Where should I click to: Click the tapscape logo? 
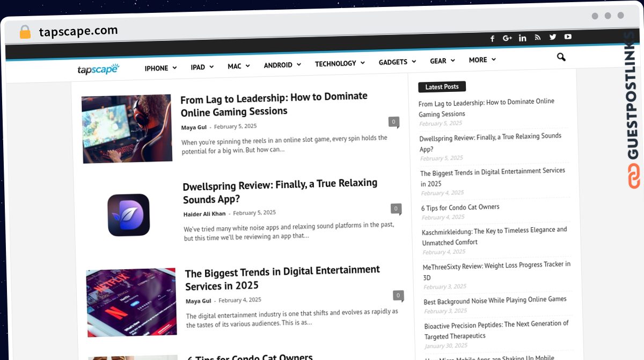pos(98,69)
